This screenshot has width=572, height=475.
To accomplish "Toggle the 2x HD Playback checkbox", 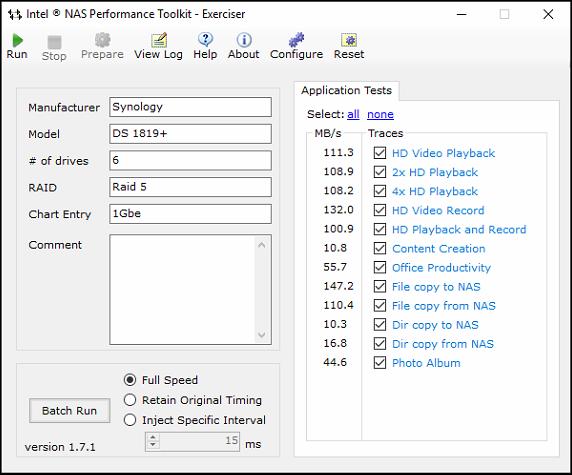I will (380, 172).
